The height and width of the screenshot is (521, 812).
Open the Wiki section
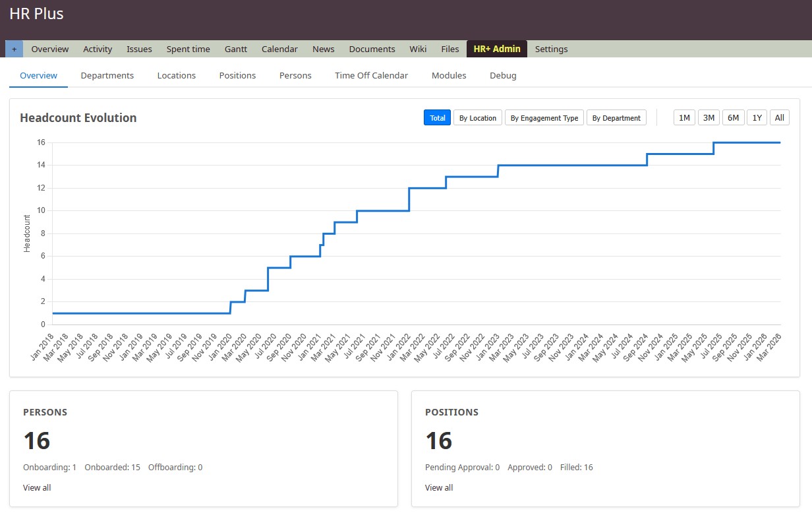click(417, 48)
